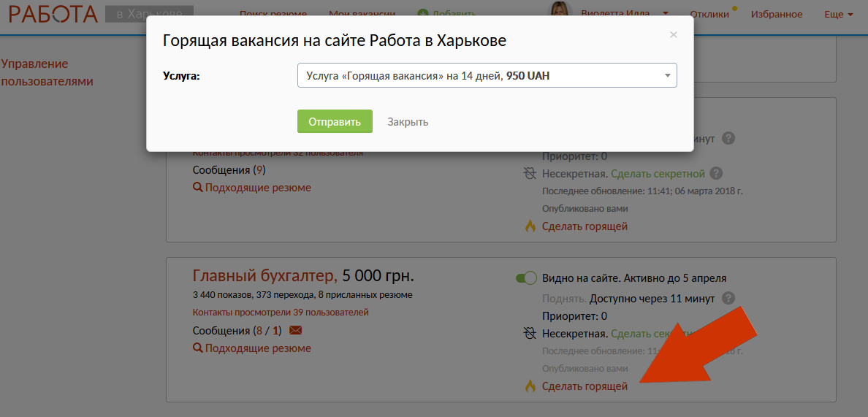Open the Услуга service dropdown

click(x=487, y=76)
